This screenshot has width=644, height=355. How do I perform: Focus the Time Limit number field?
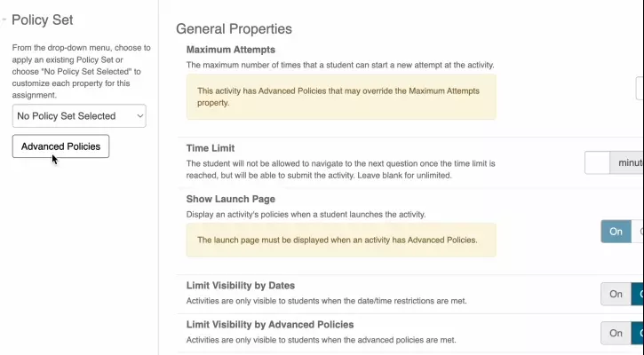tap(597, 163)
